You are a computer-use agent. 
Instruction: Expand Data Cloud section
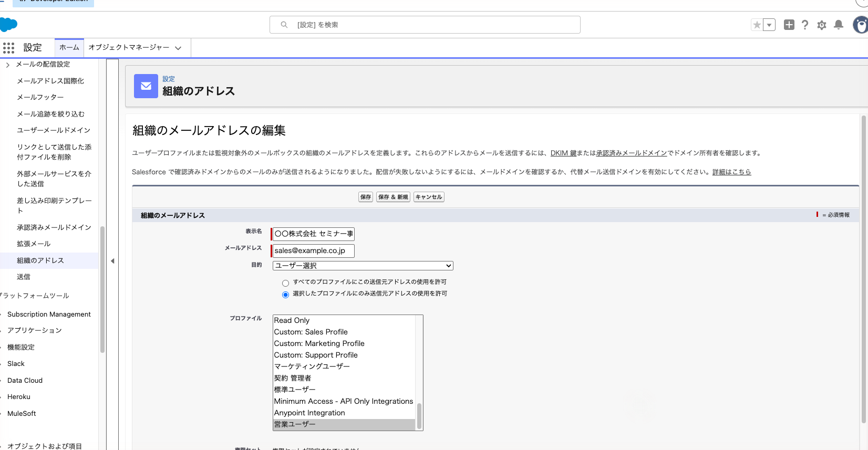(x=25, y=380)
